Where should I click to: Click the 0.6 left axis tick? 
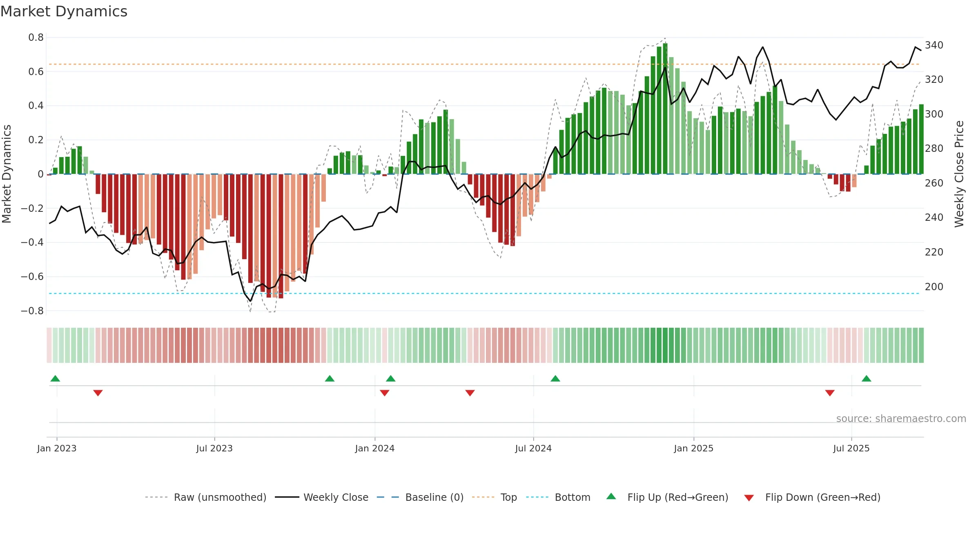(x=36, y=72)
